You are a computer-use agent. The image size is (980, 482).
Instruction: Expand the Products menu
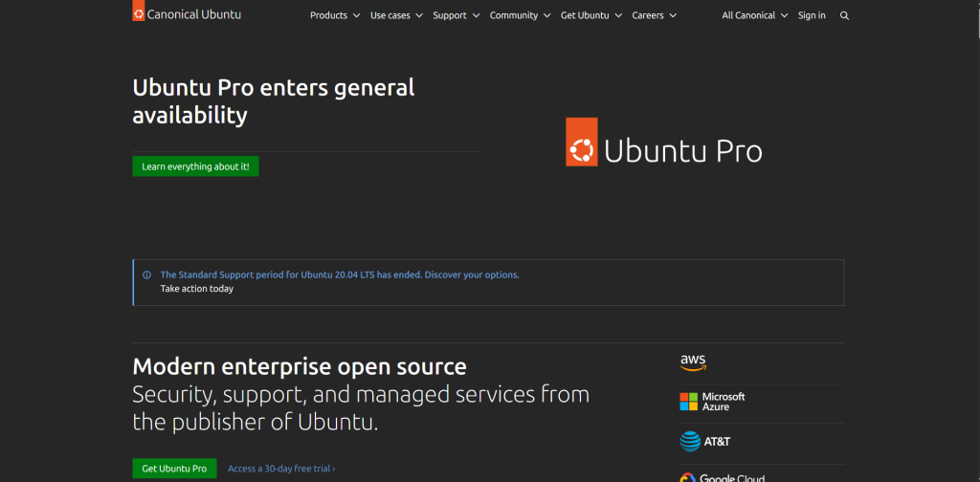pyautogui.click(x=335, y=15)
